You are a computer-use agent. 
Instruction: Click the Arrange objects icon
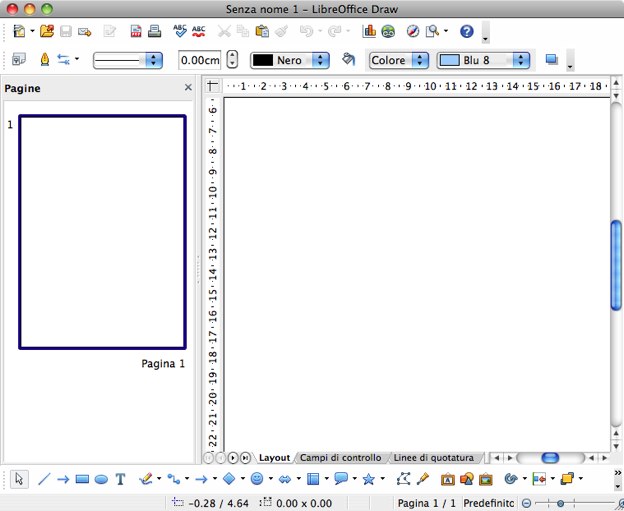click(x=567, y=479)
